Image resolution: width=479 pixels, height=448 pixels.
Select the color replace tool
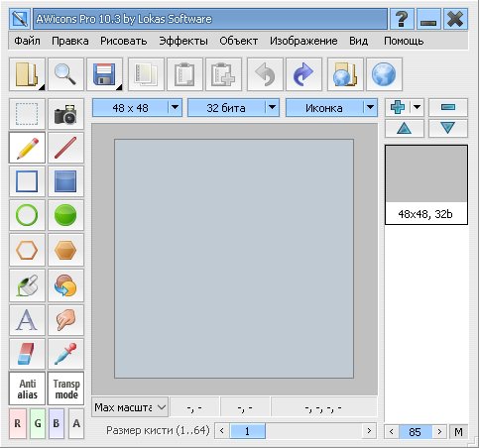pos(65,285)
